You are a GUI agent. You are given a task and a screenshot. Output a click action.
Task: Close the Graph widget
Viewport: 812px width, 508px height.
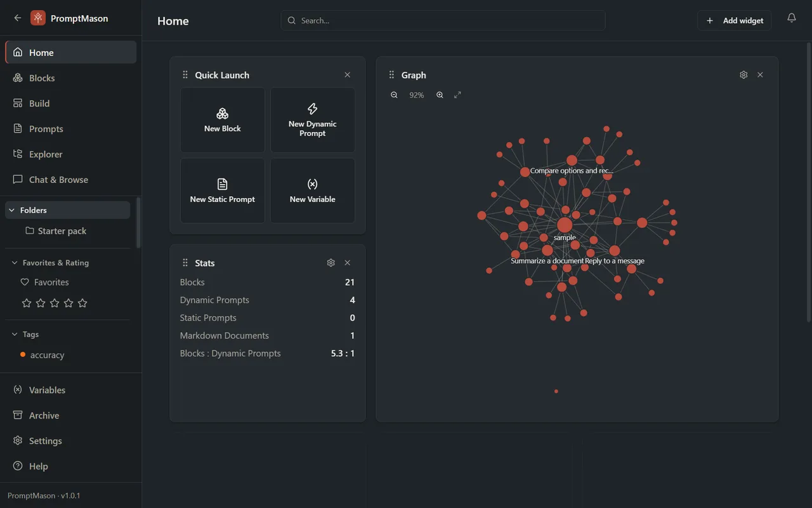(x=760, y=75)
